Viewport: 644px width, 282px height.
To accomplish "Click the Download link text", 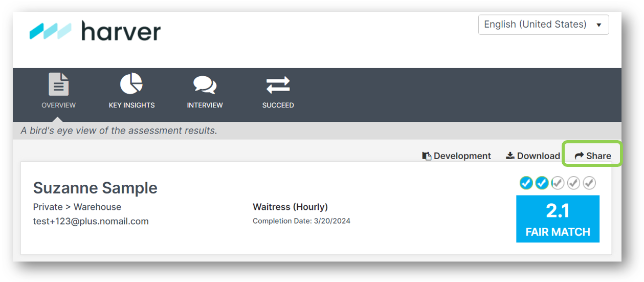I will tap(539, 156).
